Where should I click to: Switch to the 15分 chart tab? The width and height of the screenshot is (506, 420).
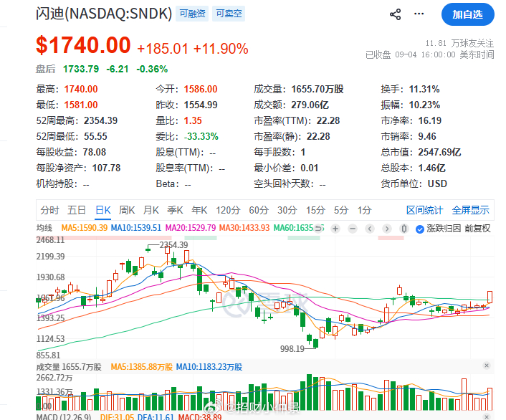click(x=315, y=211)
